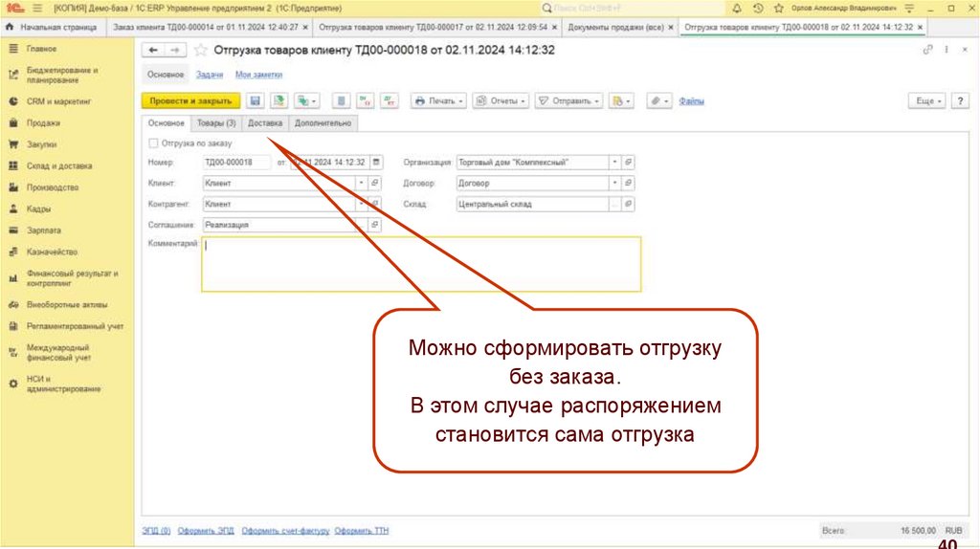Click the back navigation arrow

coord(153,50)
